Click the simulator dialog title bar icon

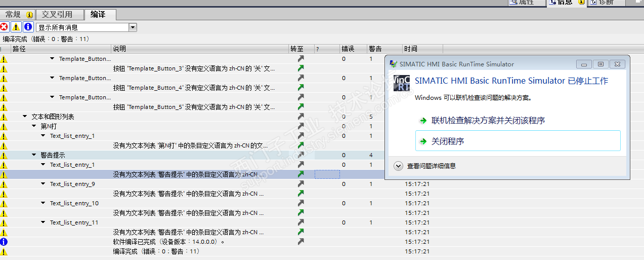pos(393,64)
